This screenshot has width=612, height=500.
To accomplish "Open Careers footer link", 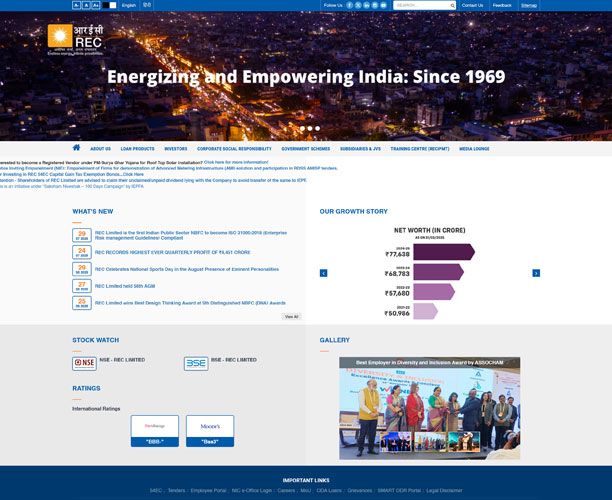I will (286, 491).
